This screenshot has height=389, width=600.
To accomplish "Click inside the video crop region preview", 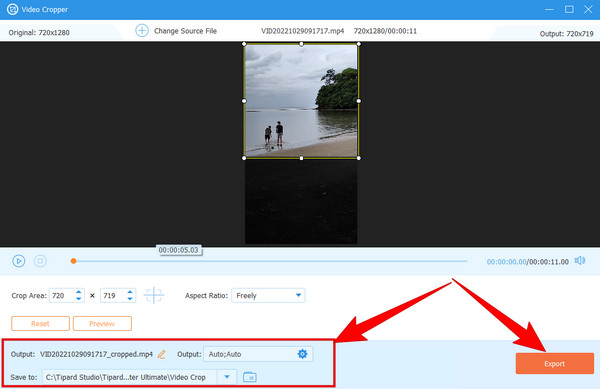I will (302, 101).
